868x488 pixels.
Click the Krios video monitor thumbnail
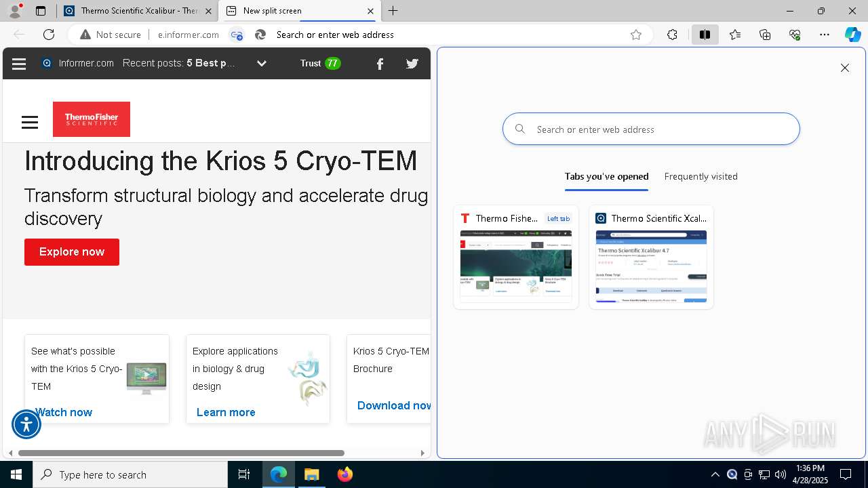[146, 378]
